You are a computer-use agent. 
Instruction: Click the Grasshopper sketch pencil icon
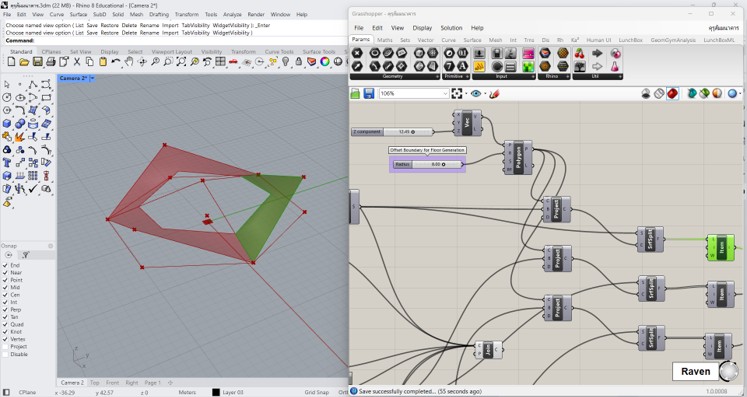click(494, 93)
